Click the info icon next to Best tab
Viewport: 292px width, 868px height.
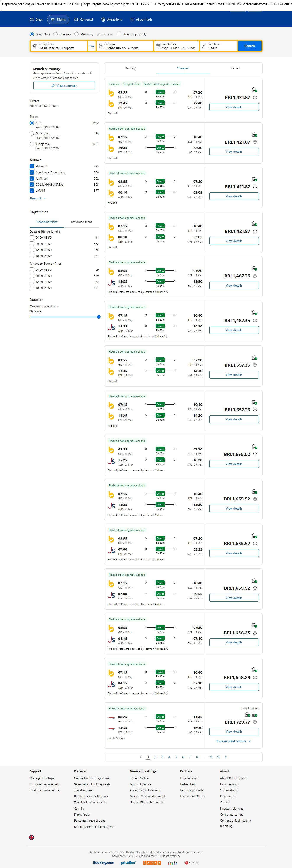134,69
